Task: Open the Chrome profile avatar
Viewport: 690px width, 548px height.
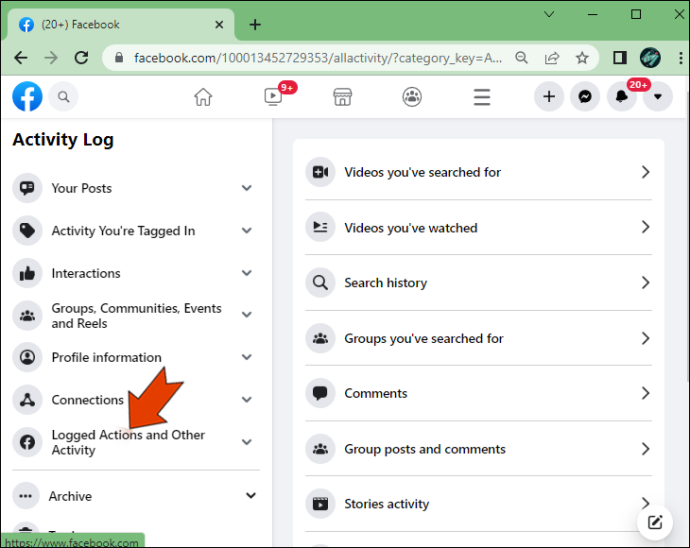Action: [x=650, y=58]
